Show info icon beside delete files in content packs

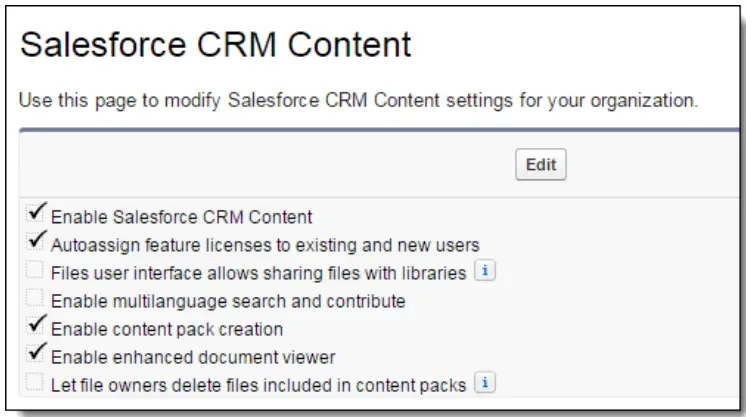(x=489, y=382)
